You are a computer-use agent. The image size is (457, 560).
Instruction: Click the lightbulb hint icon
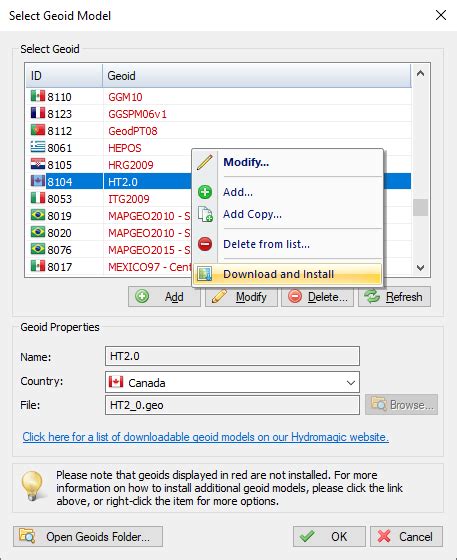tap(32, 485)
